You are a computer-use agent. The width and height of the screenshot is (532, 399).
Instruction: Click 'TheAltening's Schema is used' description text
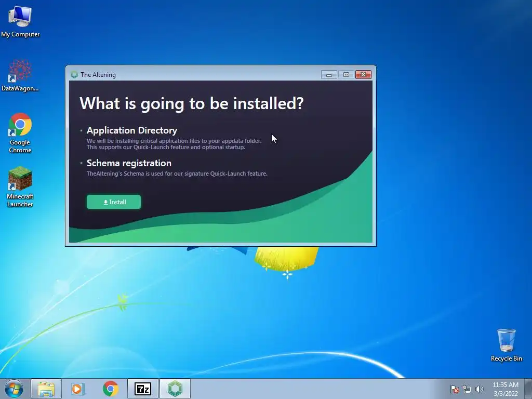click(177, 174)
